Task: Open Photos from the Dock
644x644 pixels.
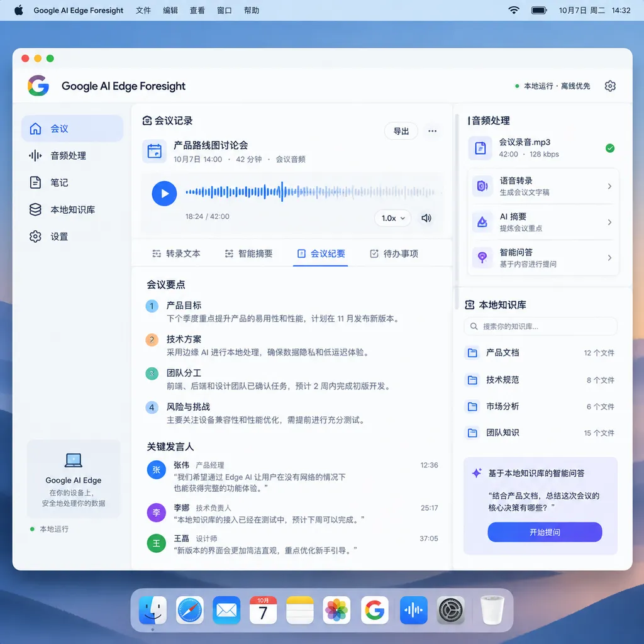Action: pyautogui.click(x=336, y=610)
